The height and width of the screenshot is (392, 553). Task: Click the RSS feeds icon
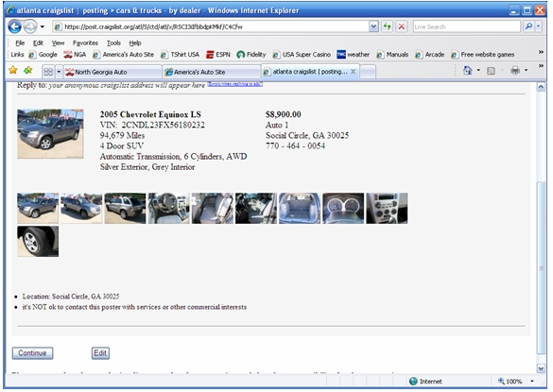tap(491, 71)
